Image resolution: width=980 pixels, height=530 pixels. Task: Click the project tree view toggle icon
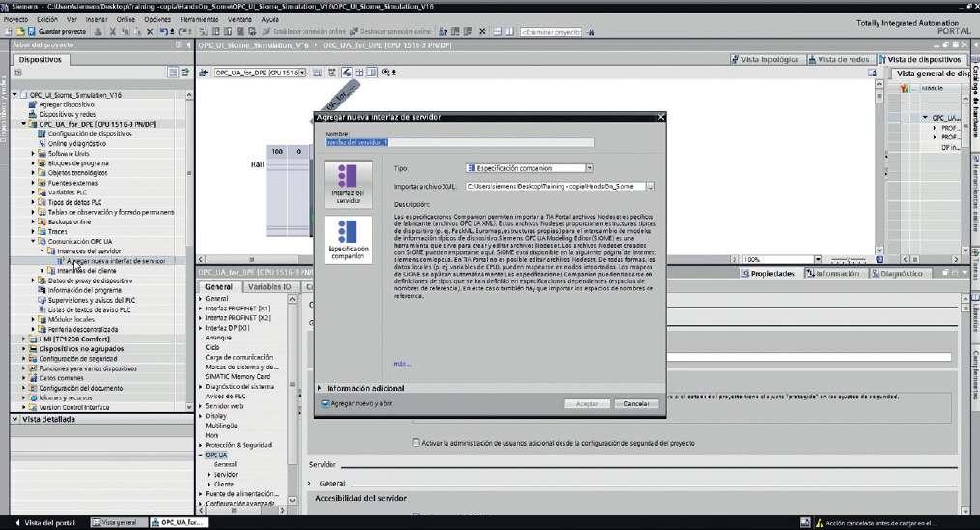173,73
